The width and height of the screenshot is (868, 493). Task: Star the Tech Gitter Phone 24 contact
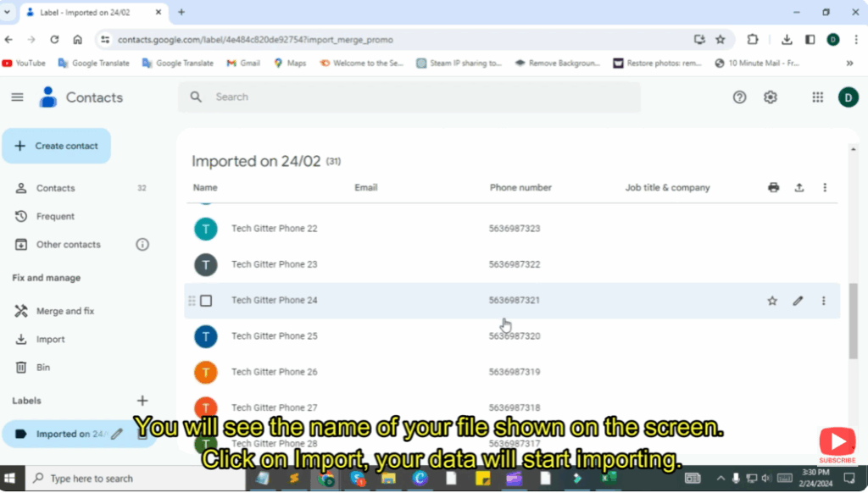[772, 301]
